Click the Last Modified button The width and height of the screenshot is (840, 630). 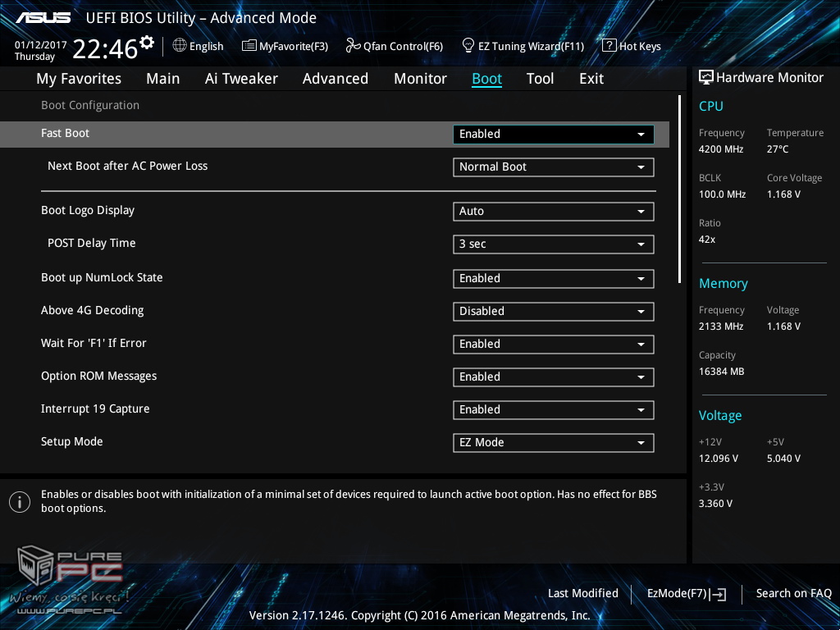pos(582,594)
